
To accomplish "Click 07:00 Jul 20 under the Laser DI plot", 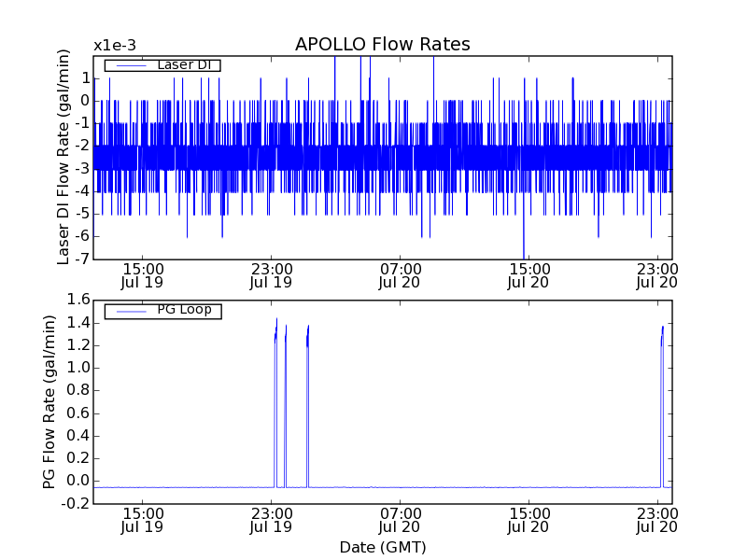I will click(401, 276).
